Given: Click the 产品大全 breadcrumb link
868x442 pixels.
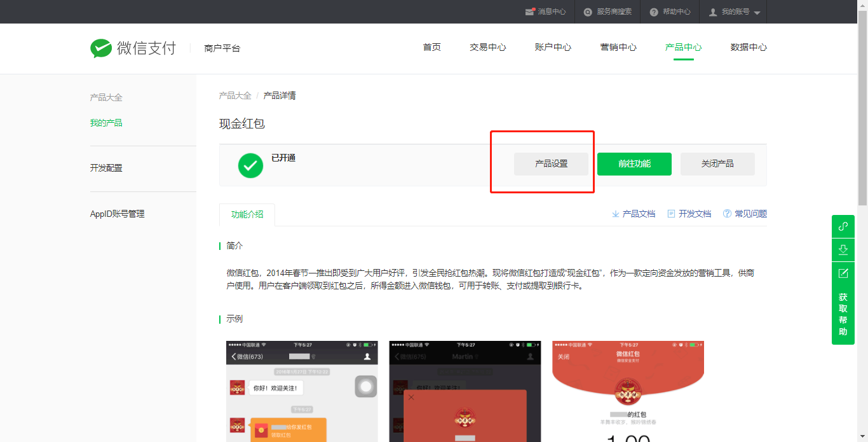Looking at the screenshot, I should coord(235,95).
